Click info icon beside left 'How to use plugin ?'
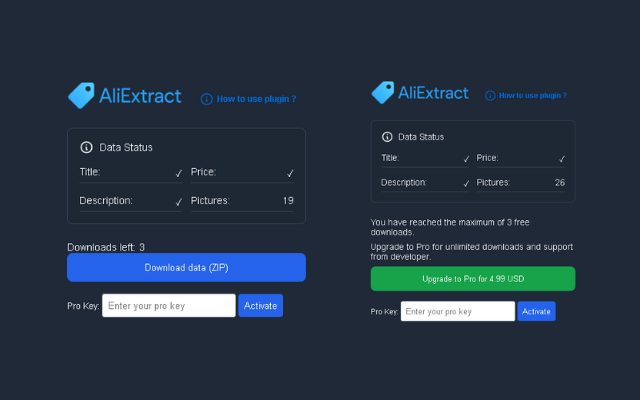This screenshot has width=640, height=400. pos(207,99)
